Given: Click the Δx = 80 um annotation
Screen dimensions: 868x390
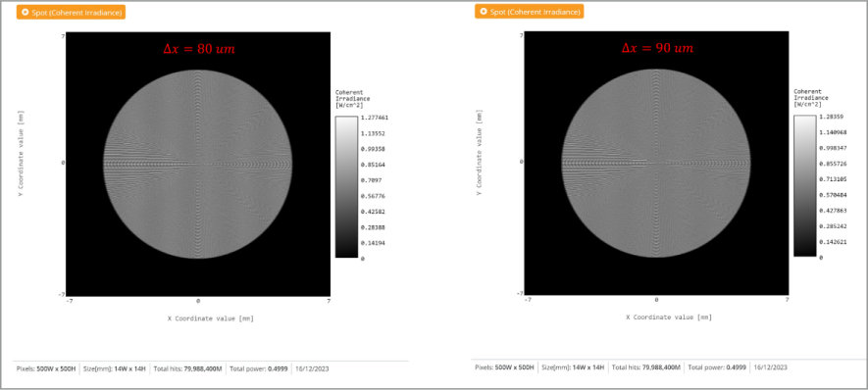Looking at the screenshot, I should (199, 49).
